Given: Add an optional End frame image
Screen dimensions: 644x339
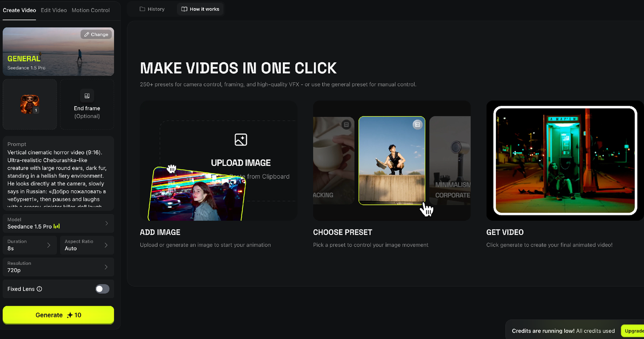Looking at the screenshot, I should click(x=87, y=104).
